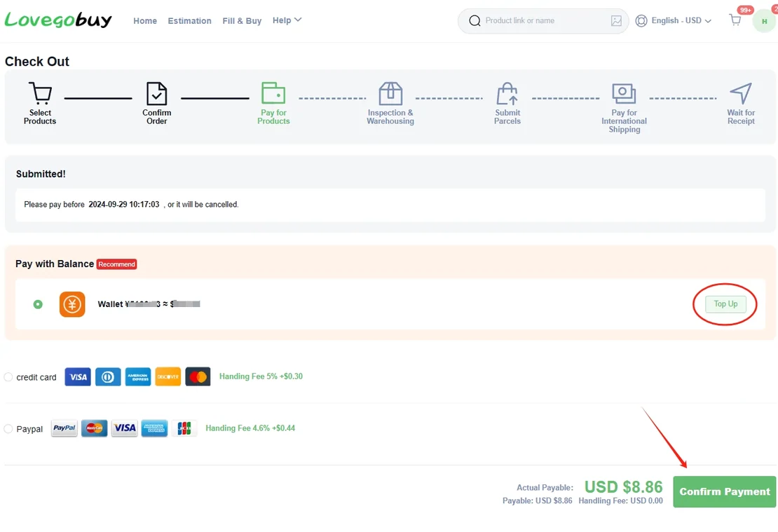This screenshot has height=532, width=778.
Task: Click the Top Up button
Action: tap(725, 303)
